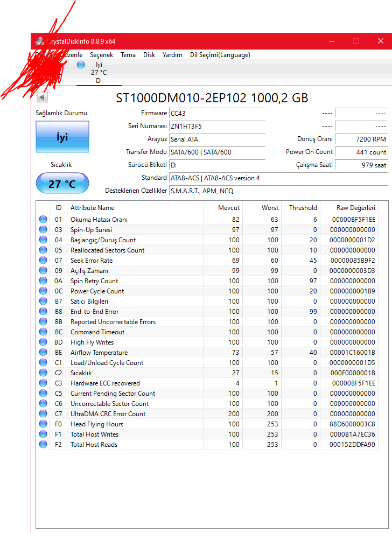
Task: Click the Power On Count value 441 count
Action: [361, 152]
